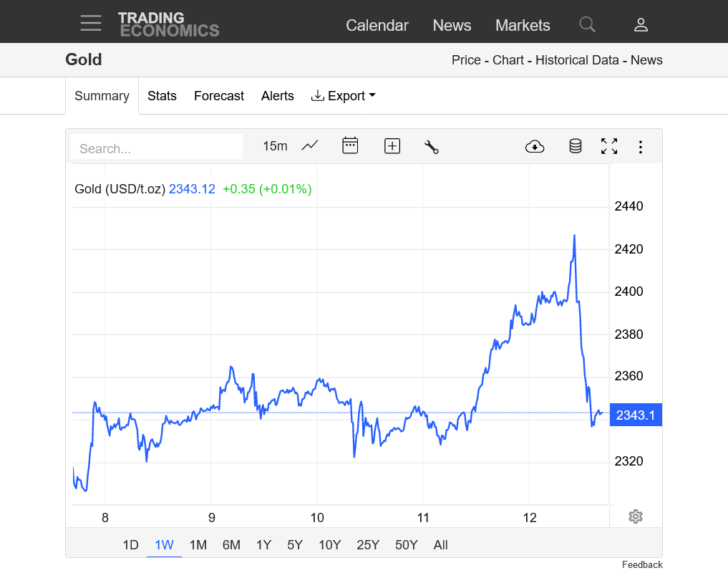Open the calendar date range icon
Viewport: 728px width, 578px height.
[350, 146]
